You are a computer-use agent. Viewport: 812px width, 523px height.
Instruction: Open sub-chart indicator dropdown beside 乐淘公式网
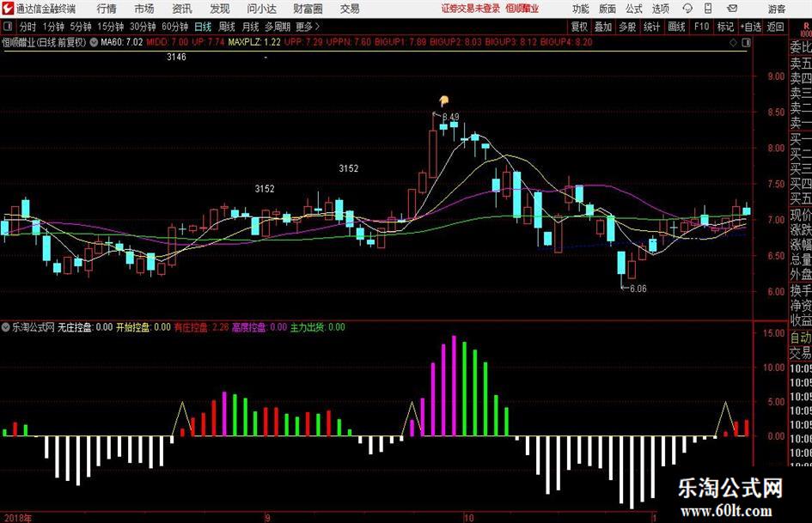pyautogui.click(x=6, y=327)
